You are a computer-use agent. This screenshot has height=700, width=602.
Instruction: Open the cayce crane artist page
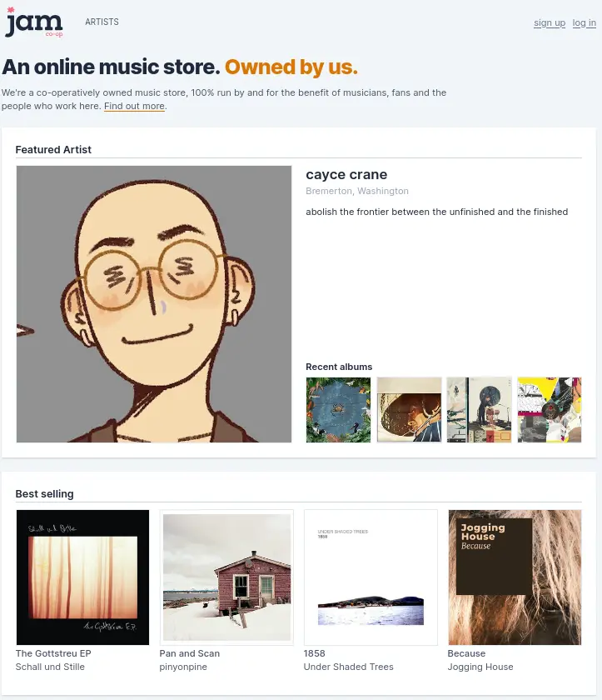(x=346, y=174)
